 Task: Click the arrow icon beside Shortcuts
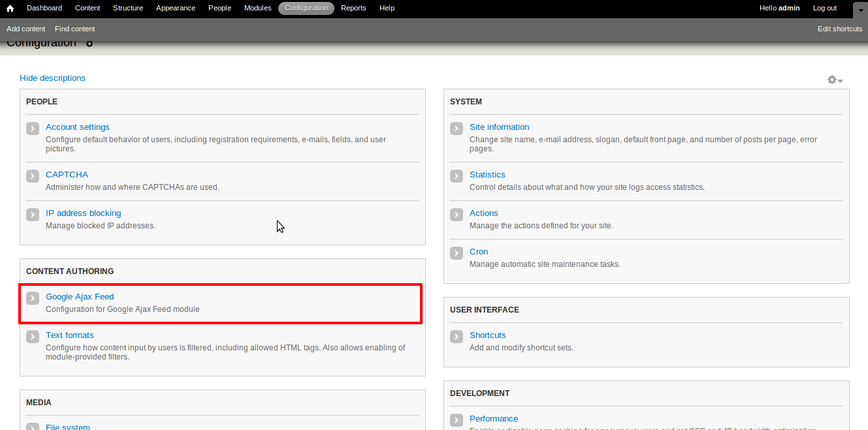(457, 337)
